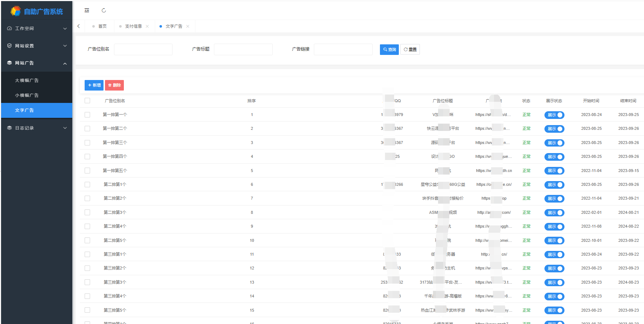Refresh the page with the reload icon
Image resolution: width=644 pixels, height=324 pixels.
[x=104, y=10]
